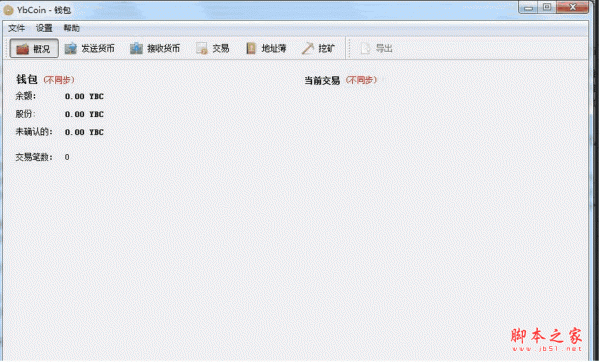The width and height of the screenshot is (600, 362).
Task: Click the transaction count value 0
Action: (67, 157)
